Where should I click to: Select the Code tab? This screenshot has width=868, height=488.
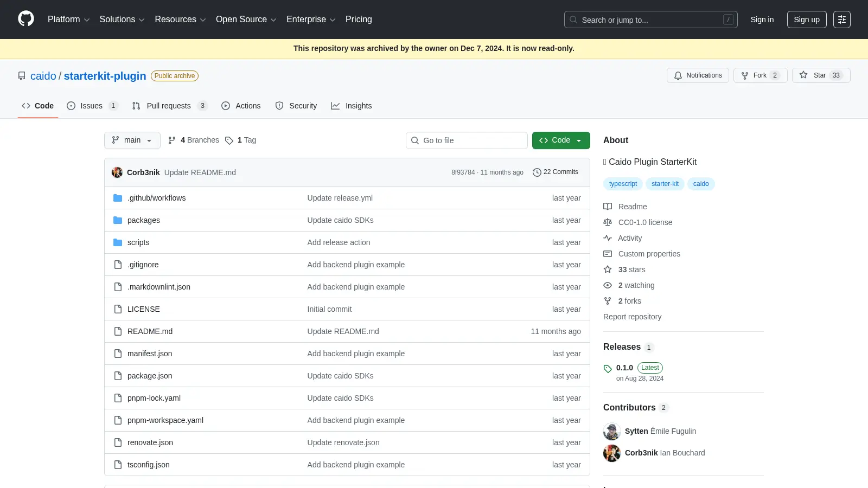tap(37, 106)
